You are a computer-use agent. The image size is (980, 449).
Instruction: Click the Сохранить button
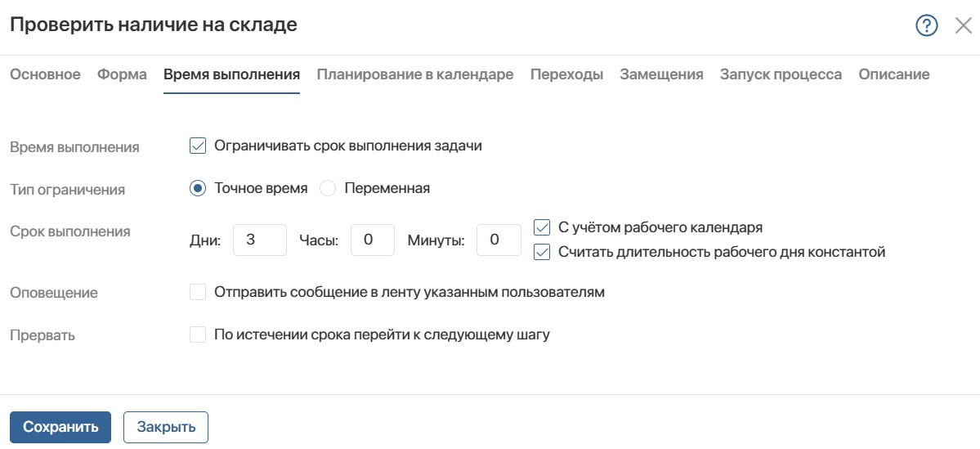coord(60,427)
